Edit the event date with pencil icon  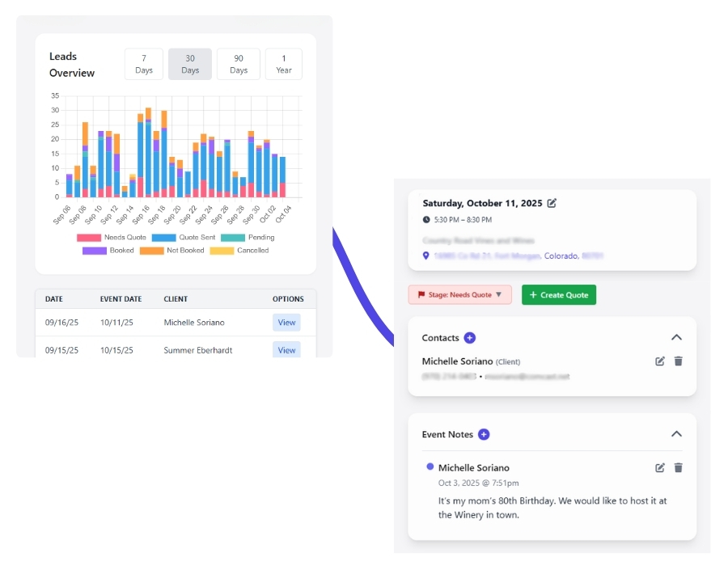[x=552, y=203]
